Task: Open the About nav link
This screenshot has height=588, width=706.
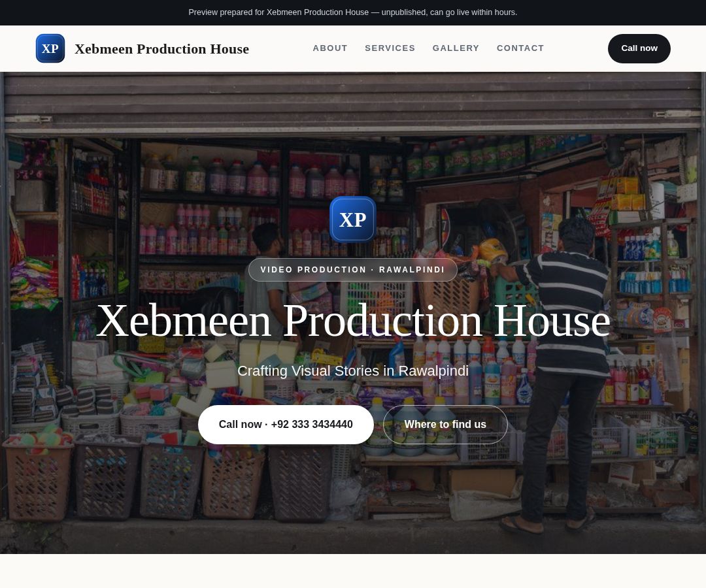Action: 330,48
